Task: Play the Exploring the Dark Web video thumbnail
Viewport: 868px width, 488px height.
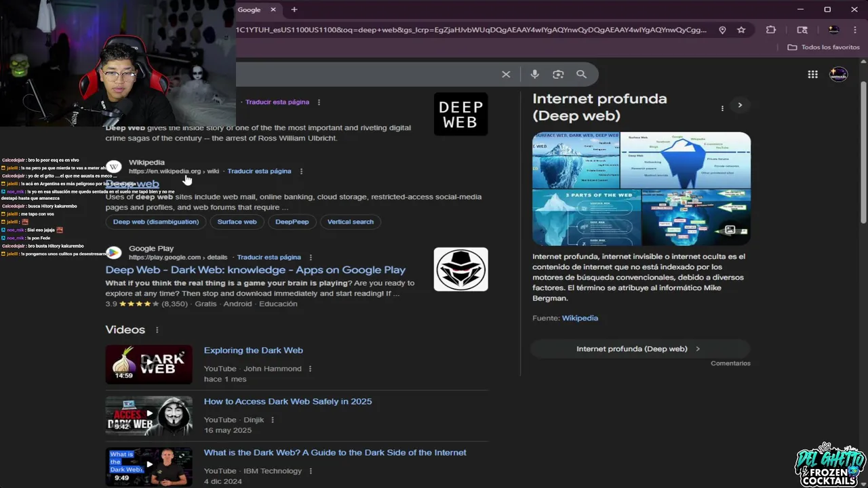Action: coord(149,365)
